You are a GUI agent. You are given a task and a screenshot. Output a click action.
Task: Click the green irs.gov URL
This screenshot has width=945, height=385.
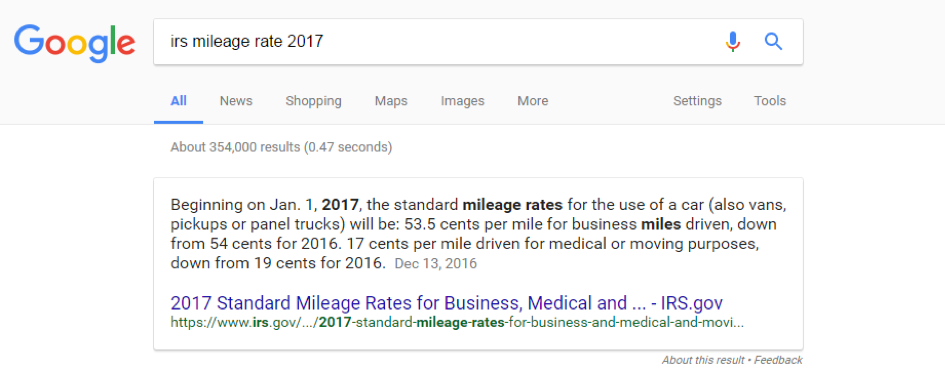point(457,322)
